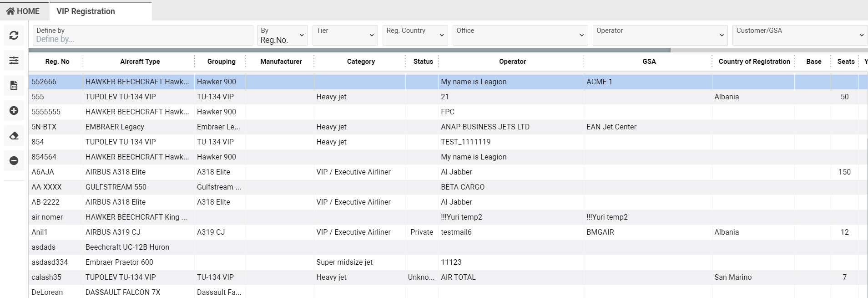Click the plus icon to add registration
This screenshot has height=298, width=868.
(x=14, y=111)
